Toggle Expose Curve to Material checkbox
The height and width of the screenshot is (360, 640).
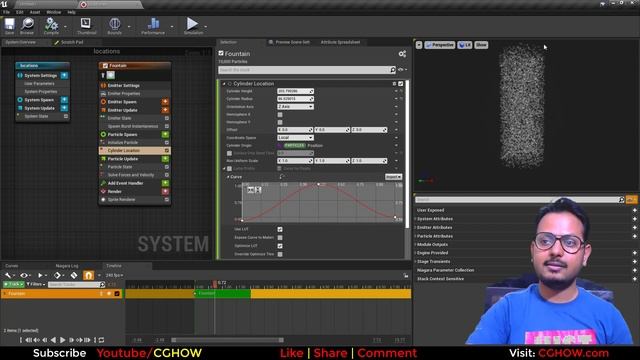point(280,238)
